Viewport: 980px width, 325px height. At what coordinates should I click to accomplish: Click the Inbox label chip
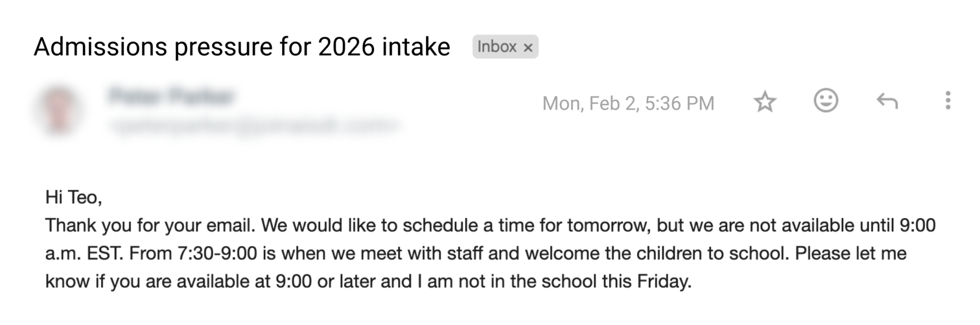(497, 47)
